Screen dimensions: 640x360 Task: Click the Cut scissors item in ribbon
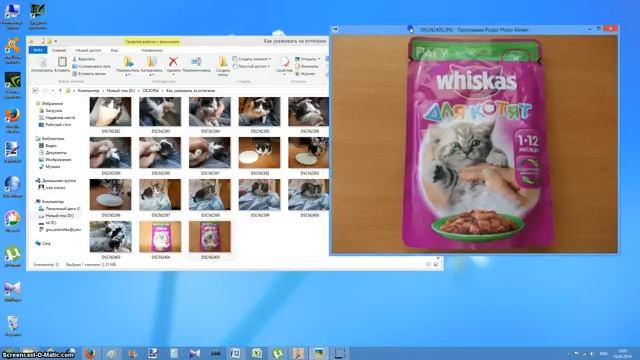click(x=84, y=59)
